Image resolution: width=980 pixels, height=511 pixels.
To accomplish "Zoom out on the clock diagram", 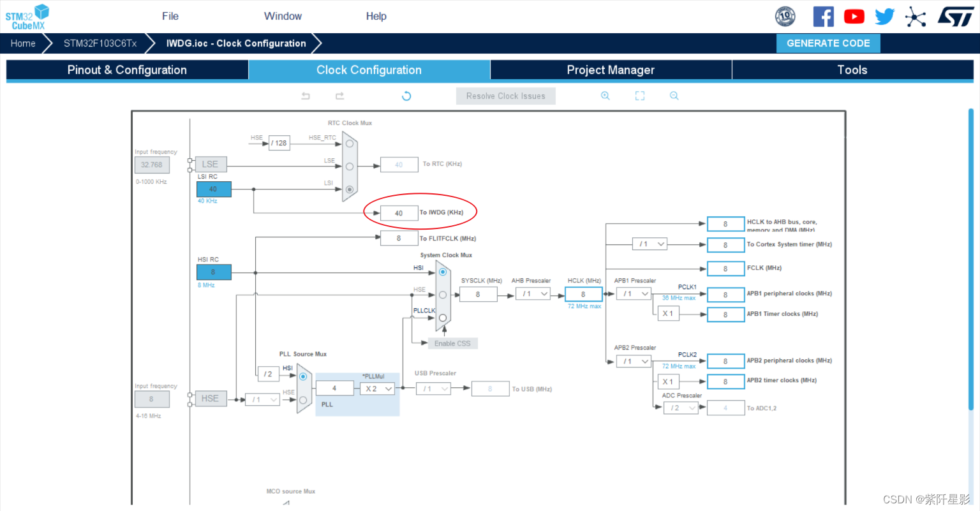I will (674, 96).
